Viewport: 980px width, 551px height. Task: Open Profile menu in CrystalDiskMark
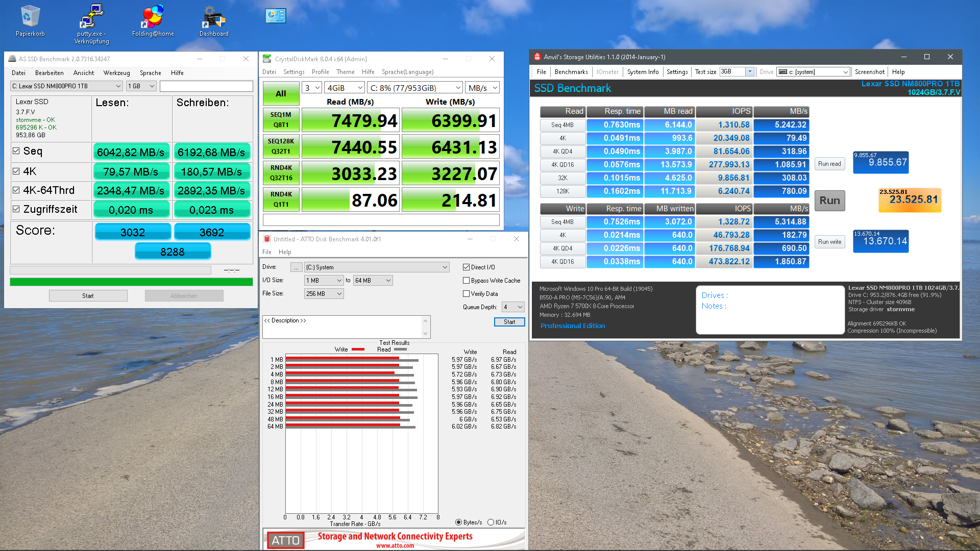point(320,72)
